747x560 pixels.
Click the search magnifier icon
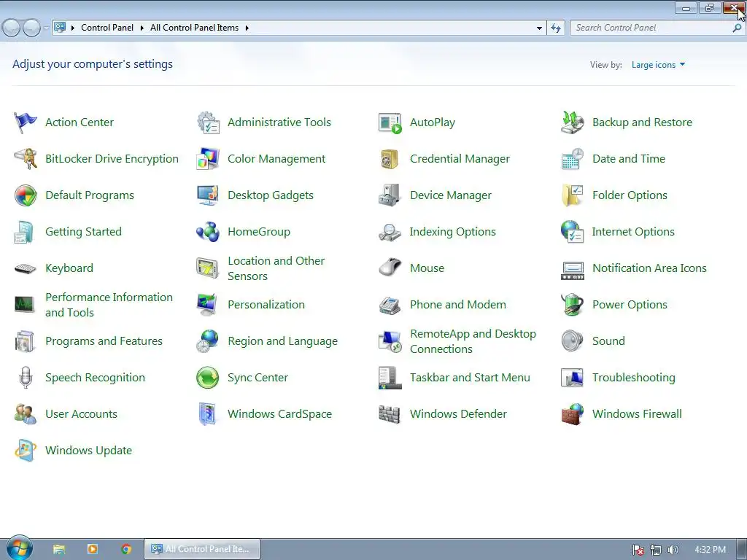point(737,28)
